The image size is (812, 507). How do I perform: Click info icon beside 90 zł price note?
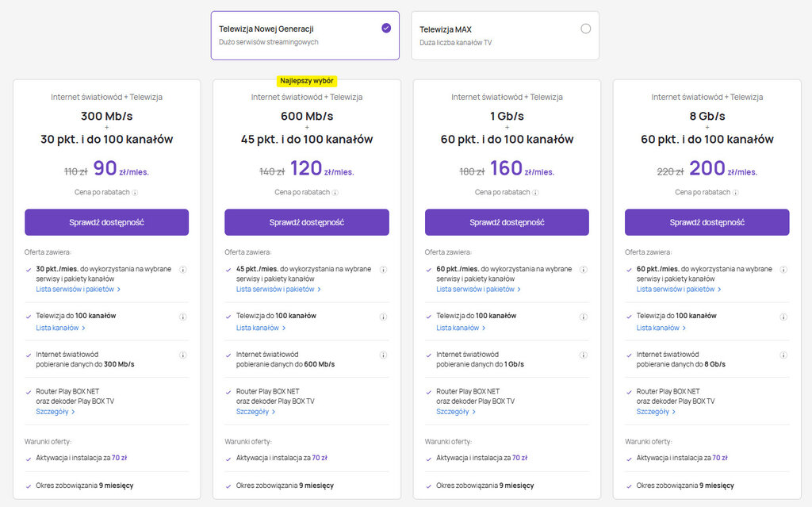point(135,192)
